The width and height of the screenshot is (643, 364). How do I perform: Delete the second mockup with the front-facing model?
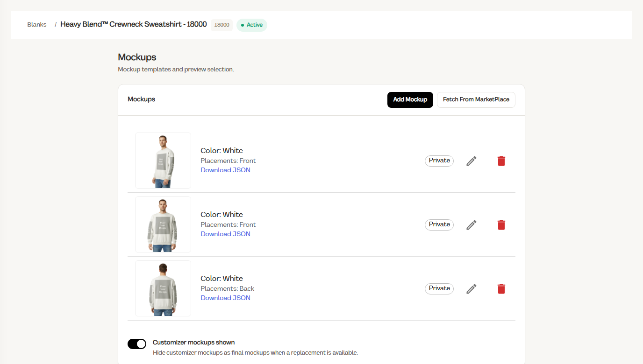(501, 225)
